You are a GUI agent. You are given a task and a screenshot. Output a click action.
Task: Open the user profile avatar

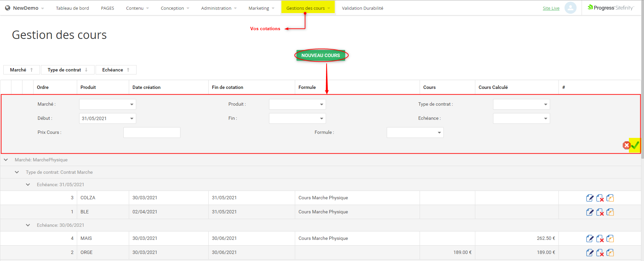[570, 8]
